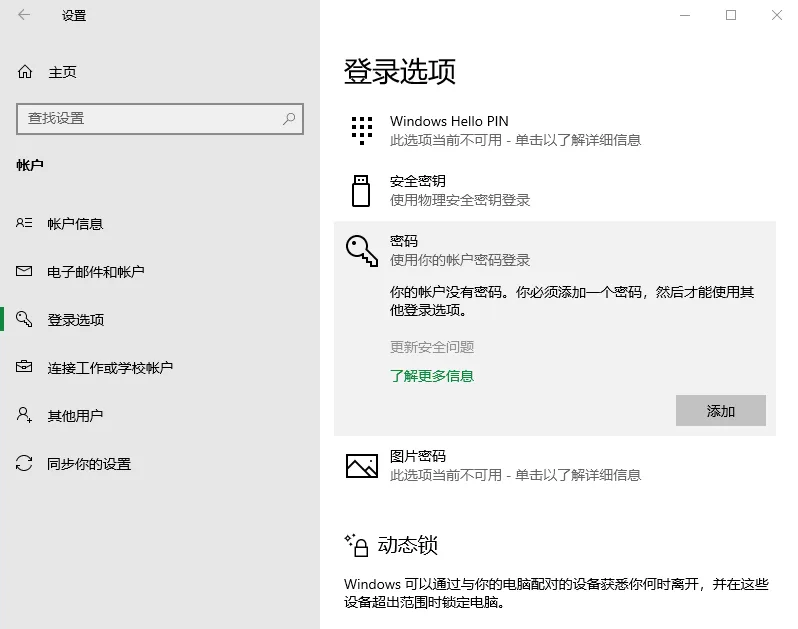Click the 查找设置 search field

(x=160, y=119)
